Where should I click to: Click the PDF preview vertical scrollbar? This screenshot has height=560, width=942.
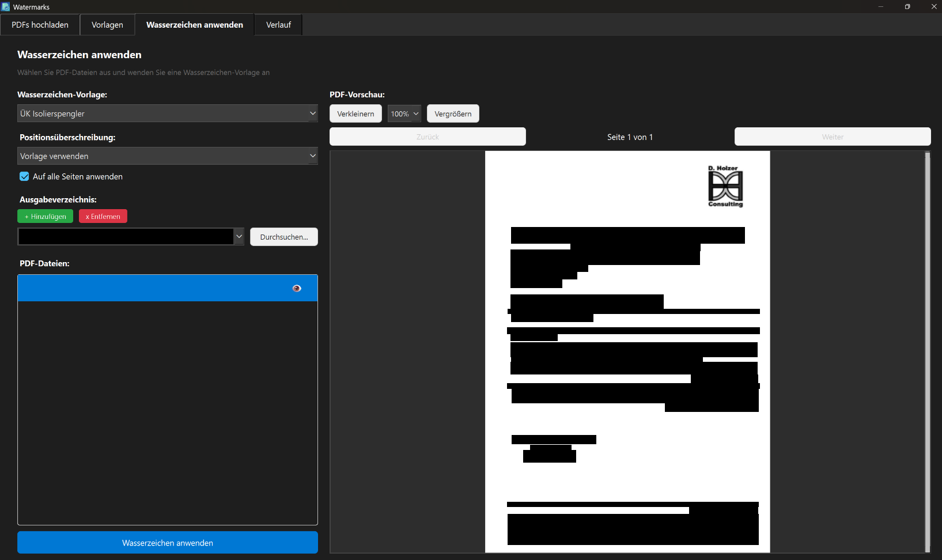point(928,351)
